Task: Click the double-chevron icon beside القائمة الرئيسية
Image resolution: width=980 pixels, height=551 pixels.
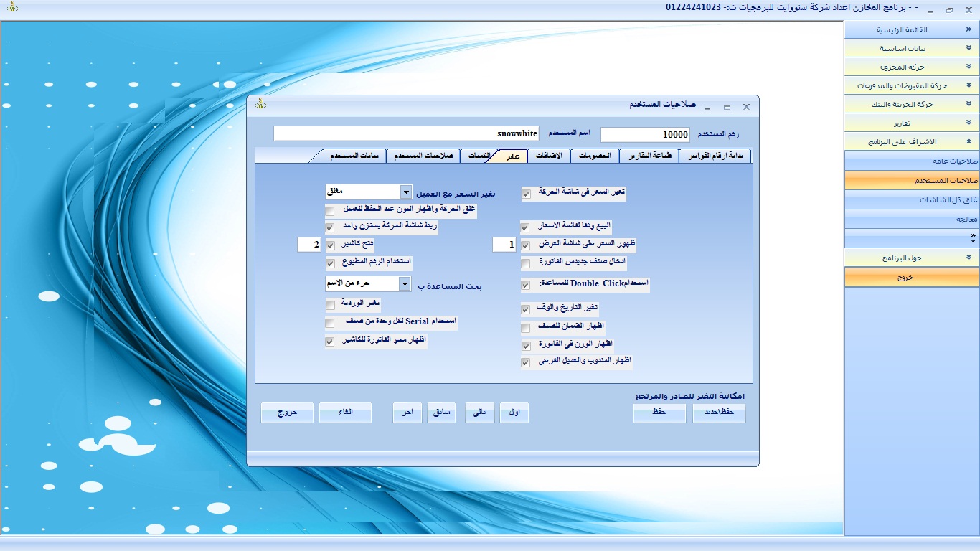Action: tap(969, 30)
